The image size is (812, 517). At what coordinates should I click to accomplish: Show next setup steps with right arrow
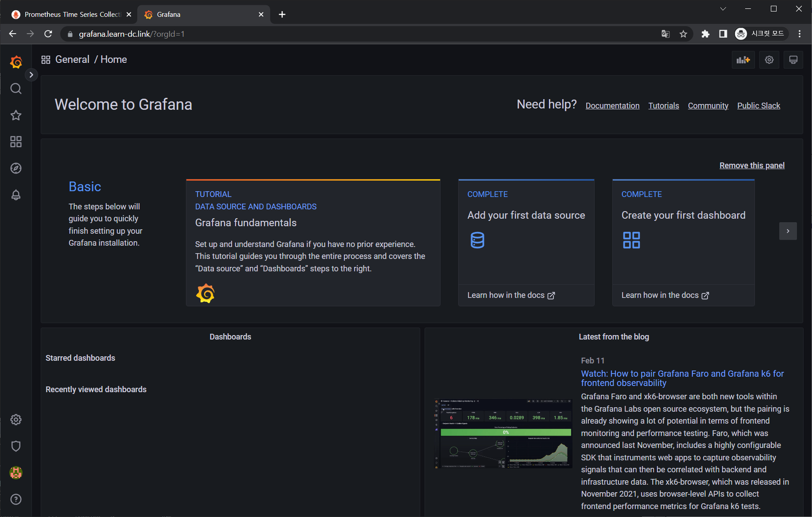click(788, 231)
